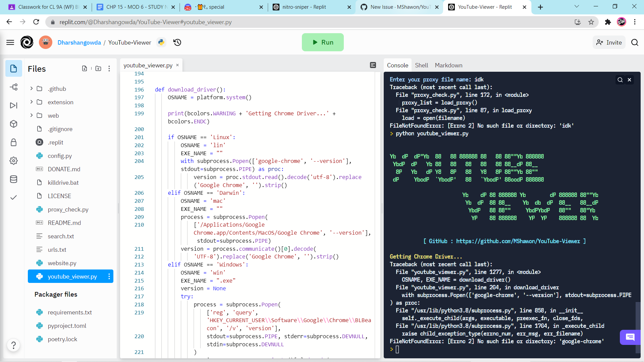Screen dimensions: 644x362
Task: Open the secrets lock icon
Action: pyautogui.click(x=13, y=142)
